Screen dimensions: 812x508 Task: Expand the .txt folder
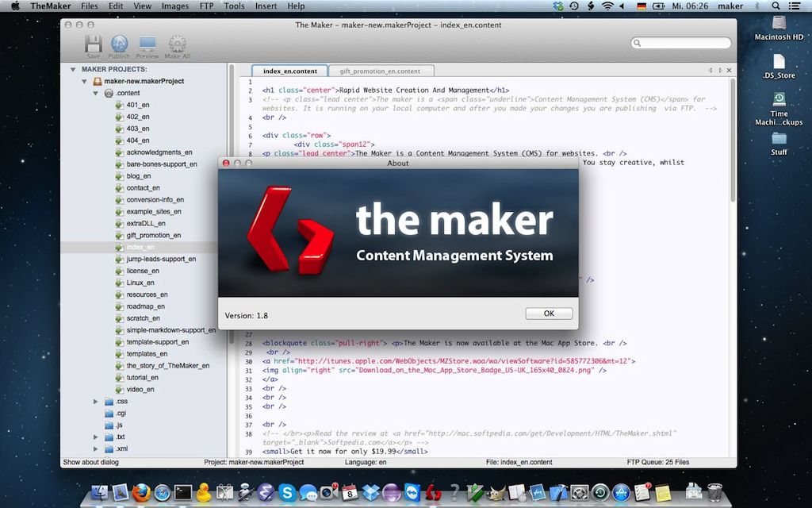click(96, 437)
